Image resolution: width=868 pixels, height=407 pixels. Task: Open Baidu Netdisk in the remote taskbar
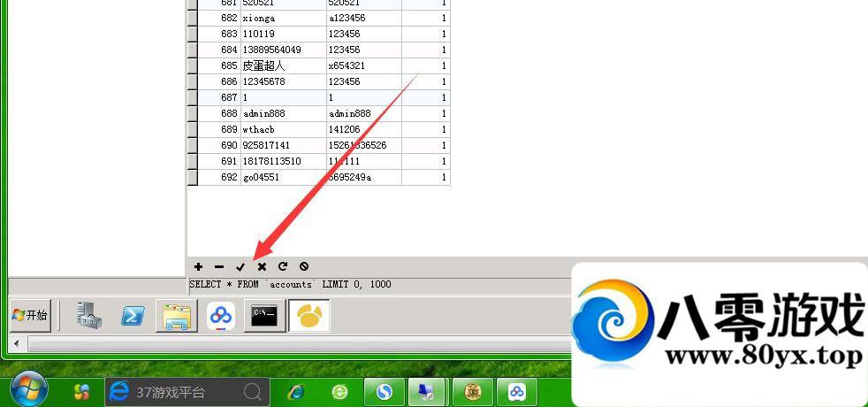pyautogui.click(x=221, y=316)
